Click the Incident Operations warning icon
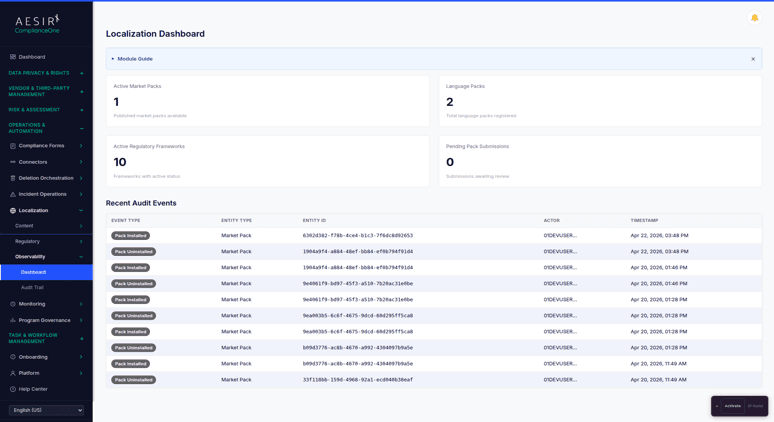 13,194
